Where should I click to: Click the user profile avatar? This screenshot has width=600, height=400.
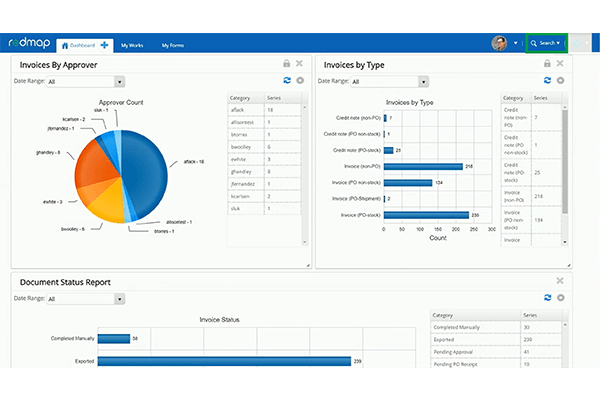tap(499, 43)
